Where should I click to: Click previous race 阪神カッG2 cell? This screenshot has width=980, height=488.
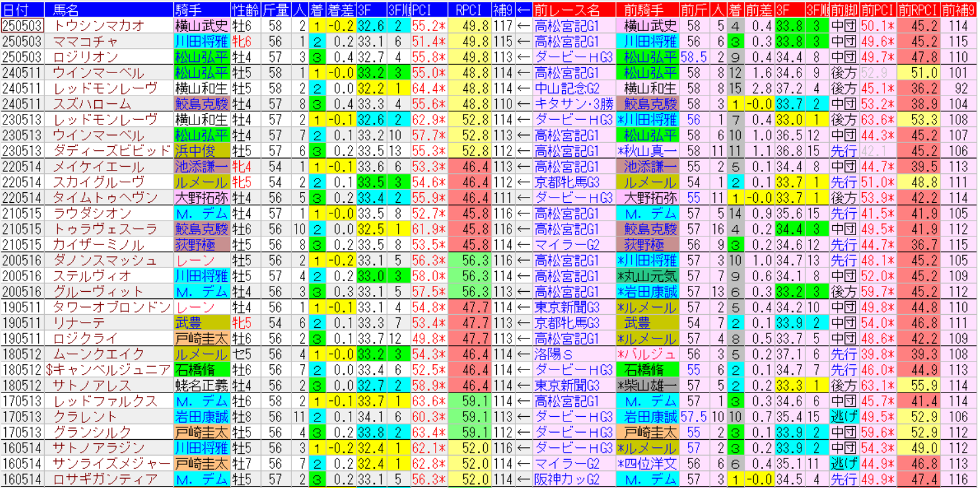click(x=567, y=479)
